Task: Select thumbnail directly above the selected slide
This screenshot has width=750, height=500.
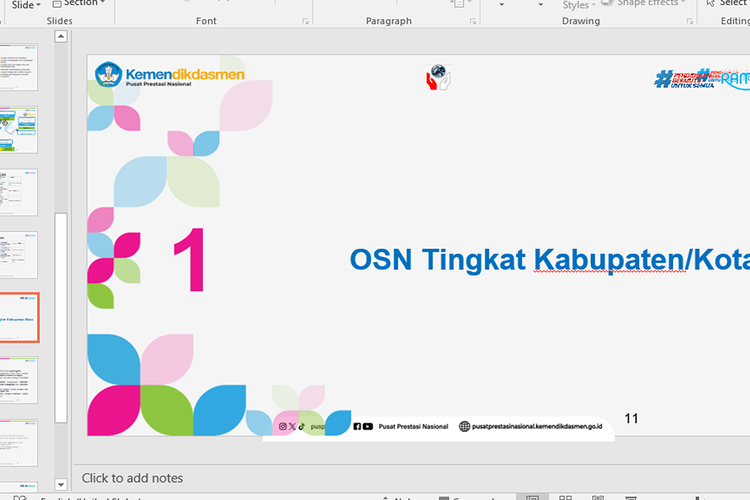Action: pyautogui.click(x=19, y=255)
